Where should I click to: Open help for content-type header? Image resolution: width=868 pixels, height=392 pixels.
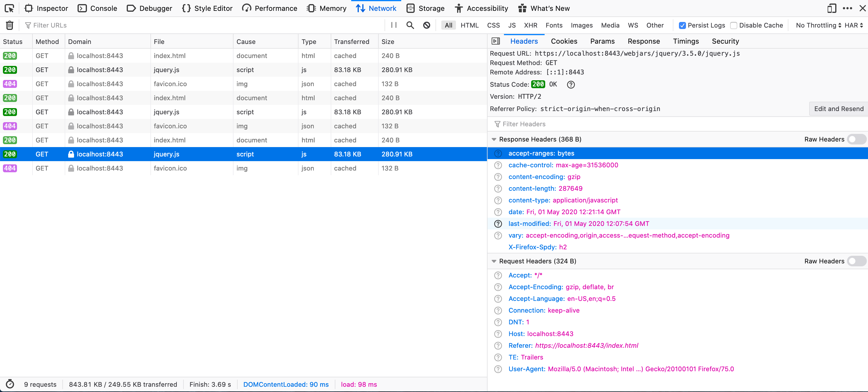point(498,200)
